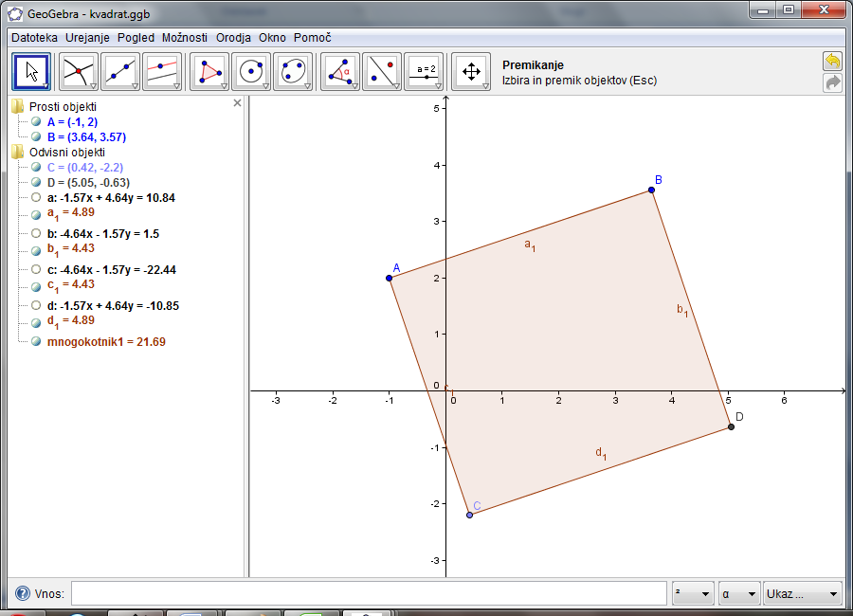Show hidden line a in algebra view
The image size is (853, 616).
click(36, 198)
